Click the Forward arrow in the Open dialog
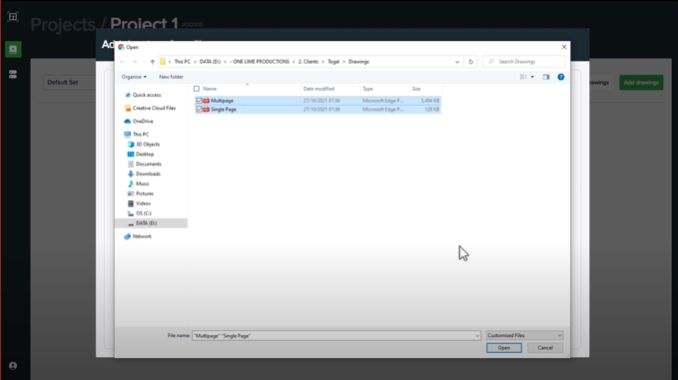This screenshot has height=380, width=678. pos(134,62)
